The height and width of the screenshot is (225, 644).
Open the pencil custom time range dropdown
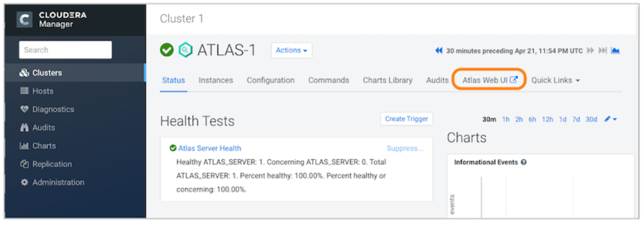coord(610,119)
